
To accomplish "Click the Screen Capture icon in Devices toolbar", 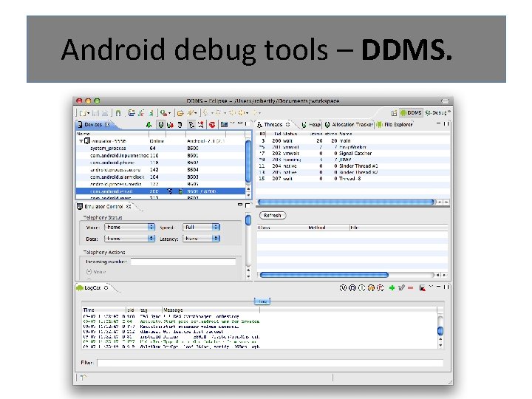I will tap(224, 125).
